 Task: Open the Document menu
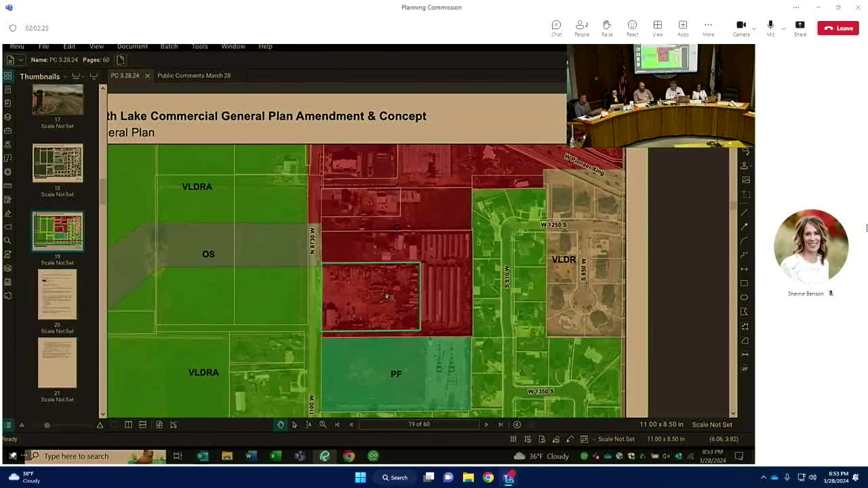pyautogui.click(x=132, y=46)
